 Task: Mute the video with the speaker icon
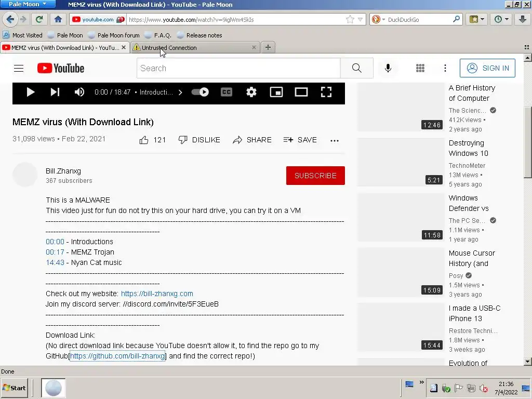click(x=79, y=92)
